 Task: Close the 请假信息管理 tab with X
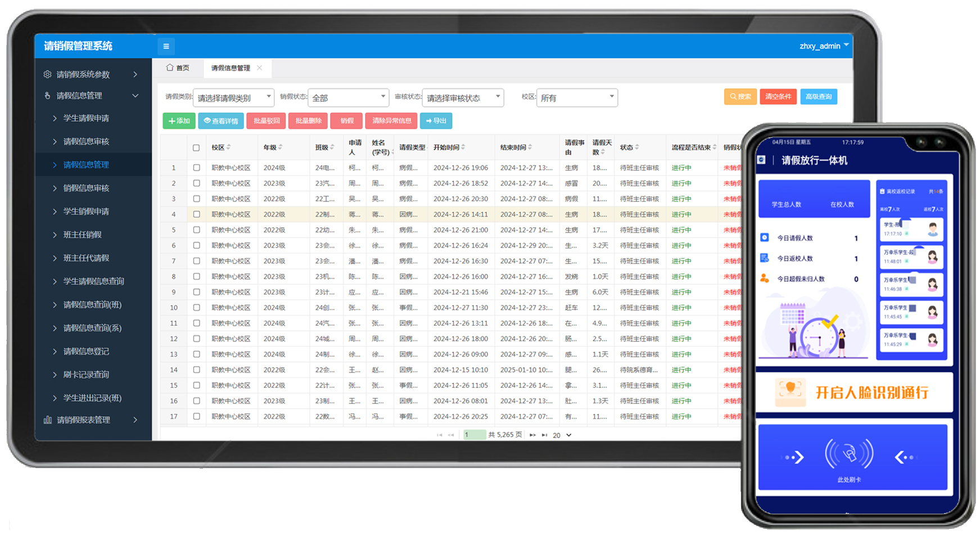[x=259, y=68]
